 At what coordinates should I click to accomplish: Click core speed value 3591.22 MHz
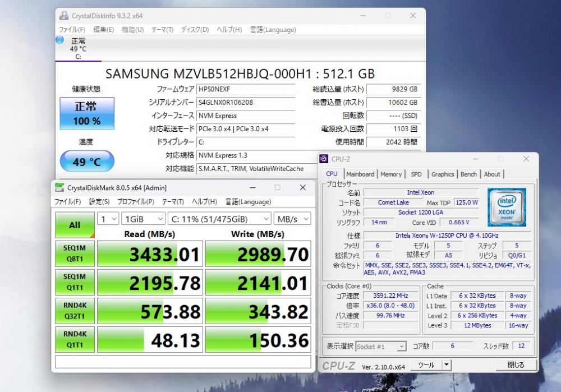(390, 296)
